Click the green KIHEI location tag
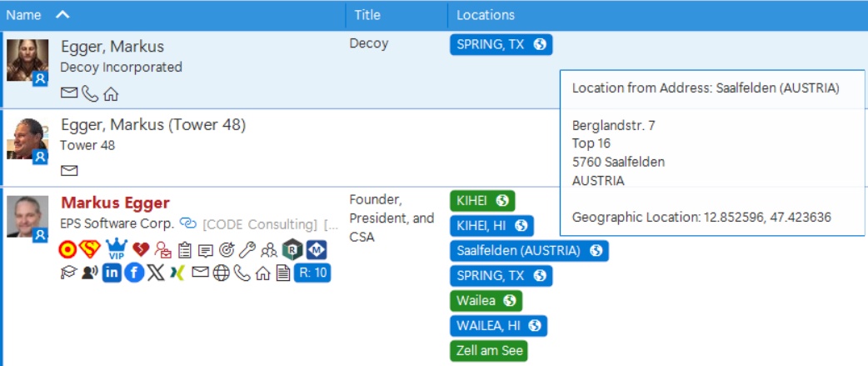This screenshot has width=868, height=366. pyautogui.click(x=482, y=201)
